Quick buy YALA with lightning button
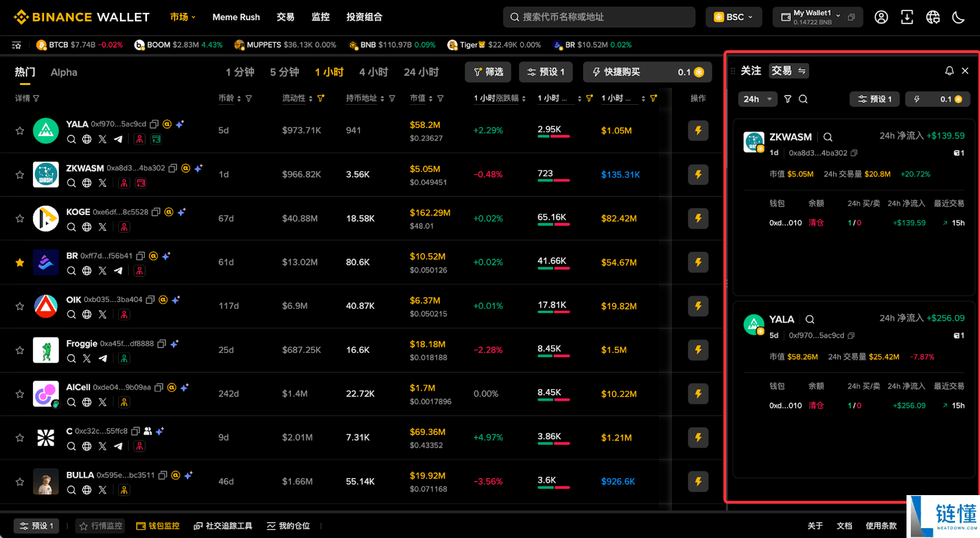980x538 pixels. 698,131
